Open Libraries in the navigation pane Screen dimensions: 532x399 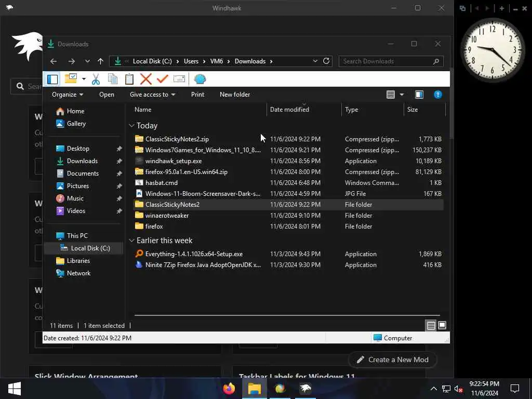pos(78,261)
